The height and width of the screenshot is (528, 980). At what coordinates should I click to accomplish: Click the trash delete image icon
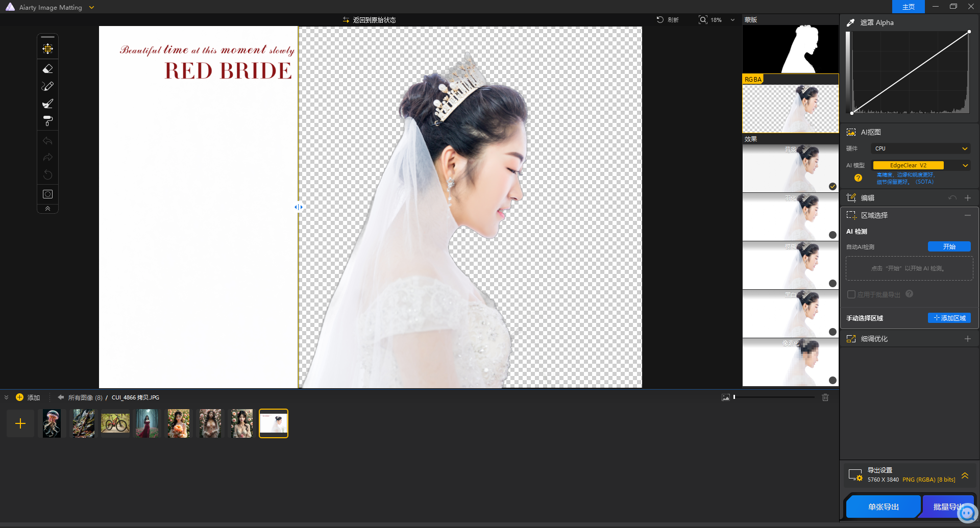tap(825, 397)
